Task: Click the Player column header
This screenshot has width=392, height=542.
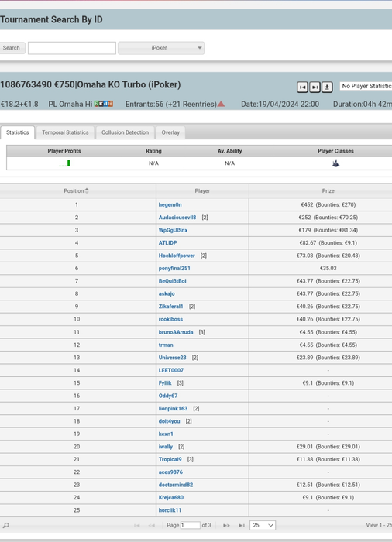Action: tap(202, 190)
